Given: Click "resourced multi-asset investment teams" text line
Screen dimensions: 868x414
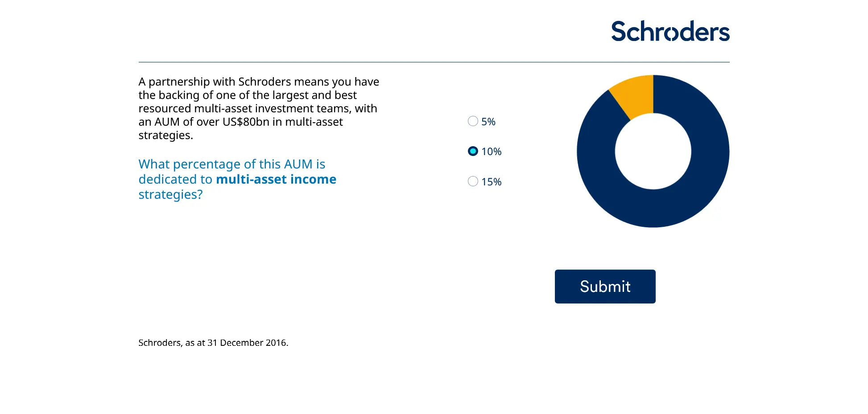Looking at the screenshot, I should tap(258, 108).
